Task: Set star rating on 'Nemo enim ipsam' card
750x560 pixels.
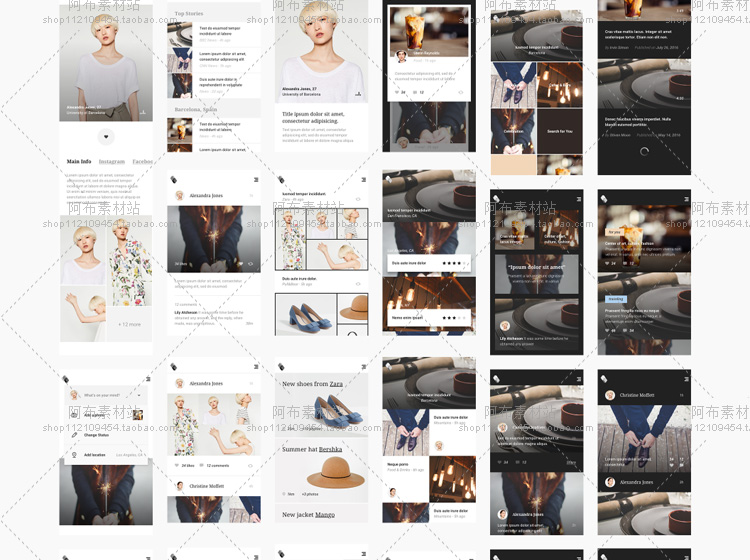Action: click(454, 318)
